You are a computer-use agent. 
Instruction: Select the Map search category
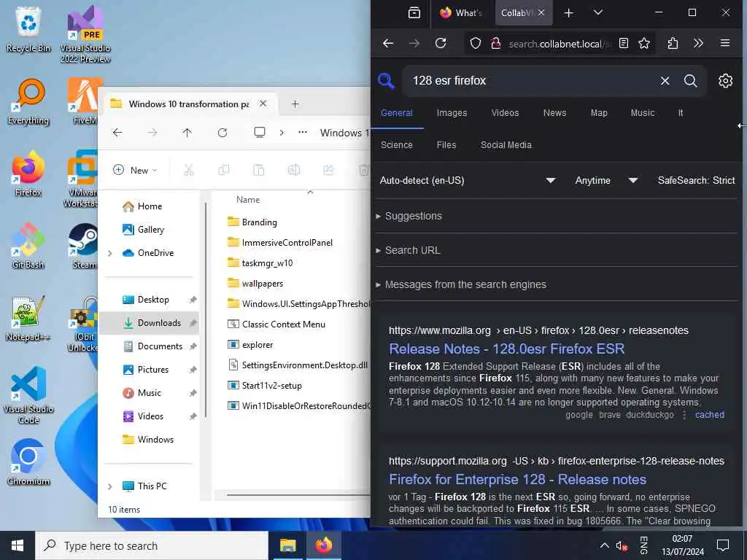click(x=599, y=113)
